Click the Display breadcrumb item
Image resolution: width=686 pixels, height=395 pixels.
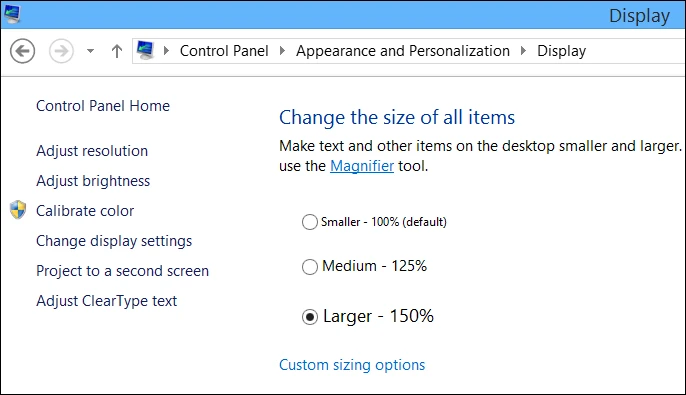[561, 51]
